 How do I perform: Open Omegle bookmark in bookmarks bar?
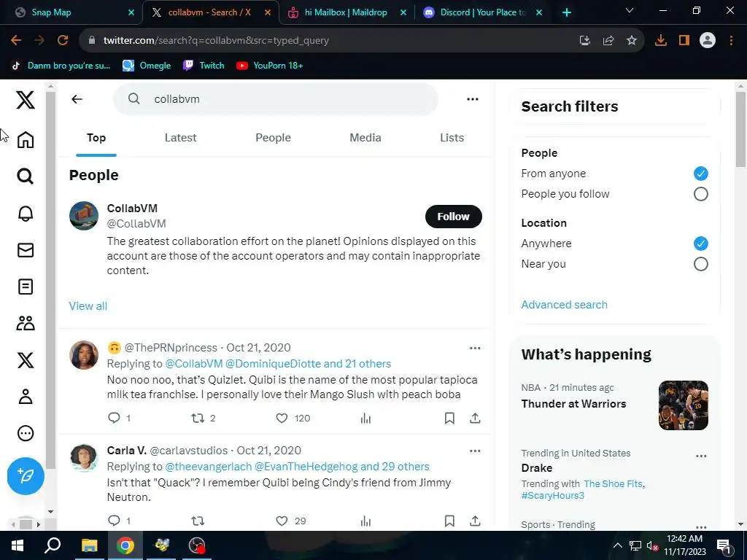click(147, 66)
